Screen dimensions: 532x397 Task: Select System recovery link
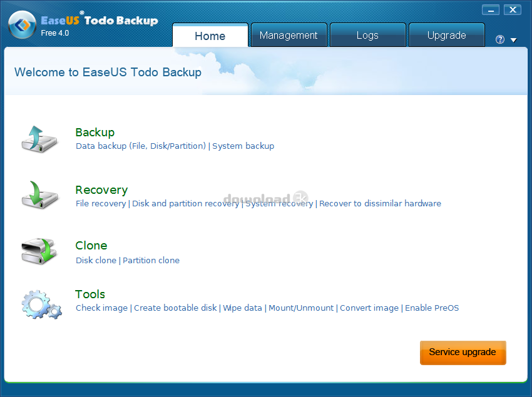(279, 203)
